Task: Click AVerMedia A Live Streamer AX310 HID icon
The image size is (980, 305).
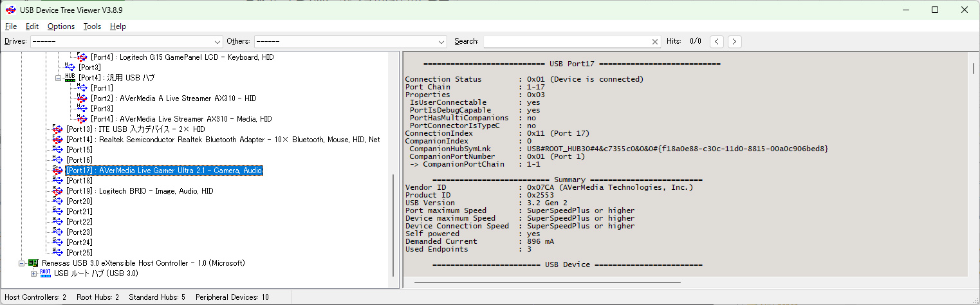Action: pos(82,98)
